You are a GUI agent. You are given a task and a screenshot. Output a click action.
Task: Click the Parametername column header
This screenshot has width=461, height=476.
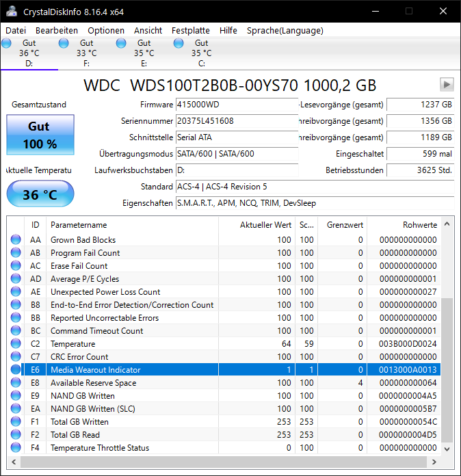coord(132,225)
